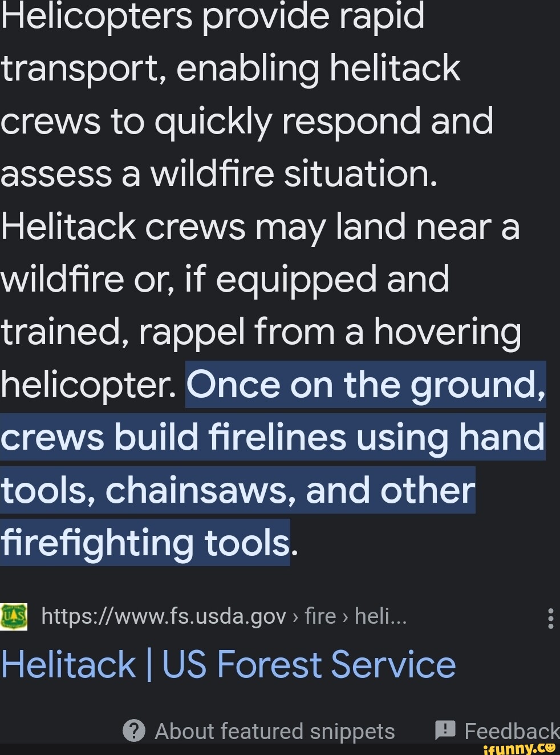Visit the https://www.fs.usda.gov URL
Viewport: 560px width, 755px height.
point(164,616)
